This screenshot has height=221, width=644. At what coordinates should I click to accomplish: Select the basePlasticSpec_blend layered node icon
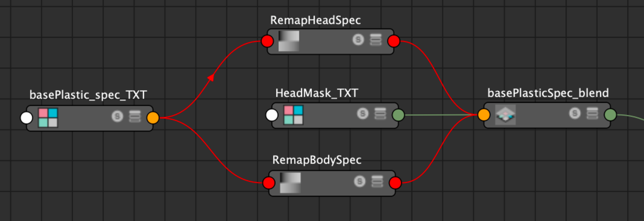505,115
